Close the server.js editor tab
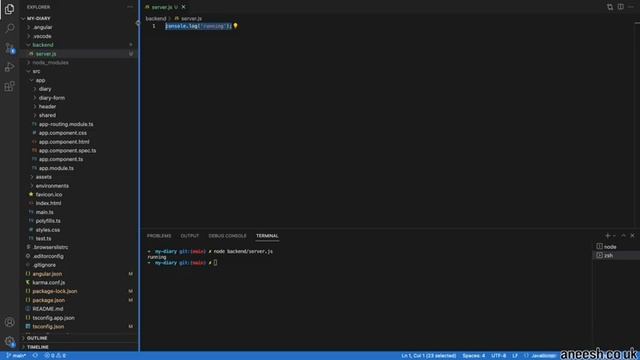Viewport: 640px width, 360px height. coord(184,7)
